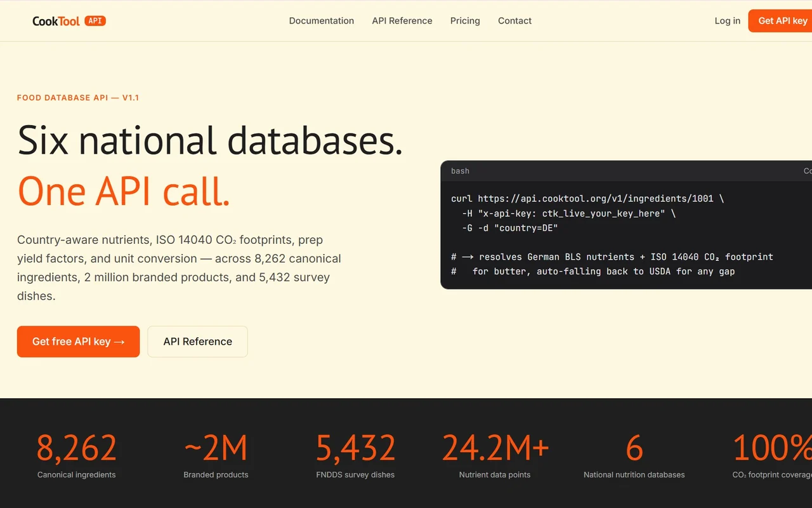Screen dimensions: 812x508
Task: Open the Pricing page
Action: point(465,21)
